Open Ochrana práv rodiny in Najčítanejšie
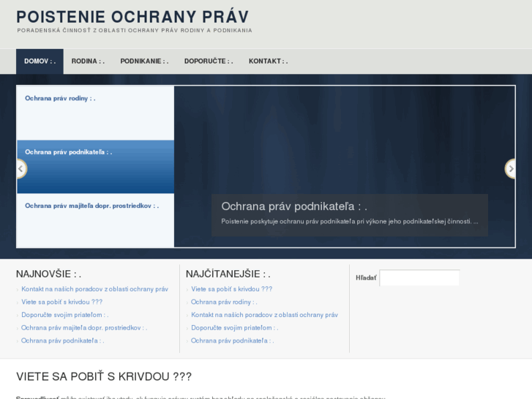The width and height of the screenshot is (532, 399). coord(224,302)
